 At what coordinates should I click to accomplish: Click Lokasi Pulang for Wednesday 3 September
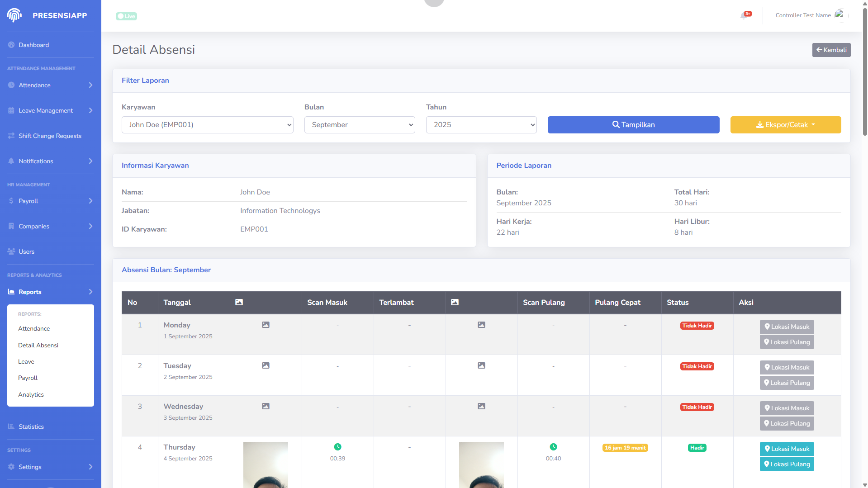click(787, 423)
